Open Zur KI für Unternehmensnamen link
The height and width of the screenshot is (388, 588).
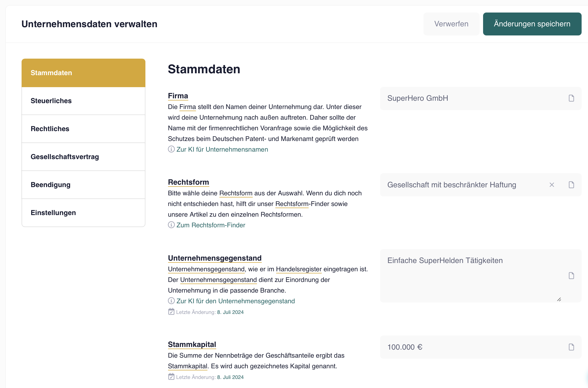[x=222, y=149]
